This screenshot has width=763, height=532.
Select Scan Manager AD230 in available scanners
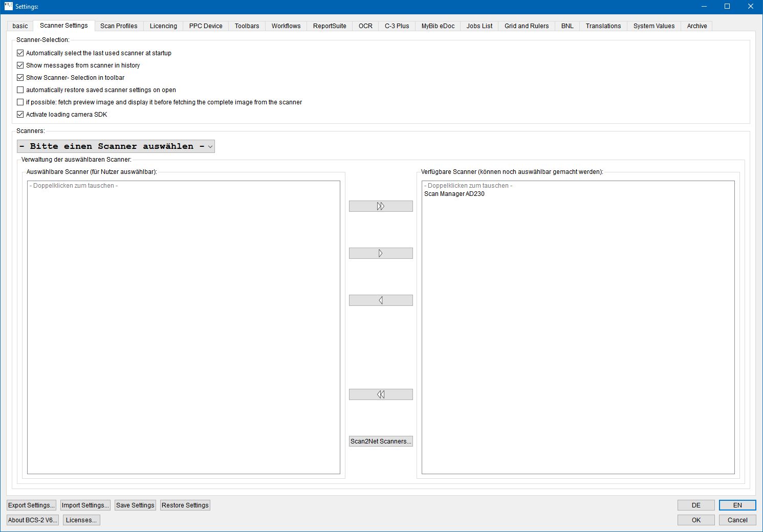(453, 194)
